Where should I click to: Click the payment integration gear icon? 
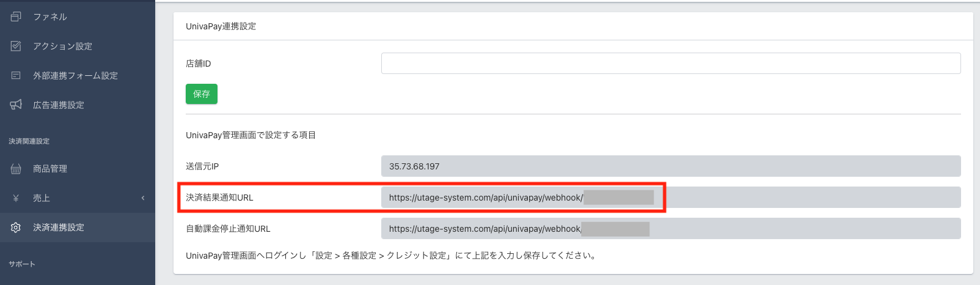pos(16,228)
